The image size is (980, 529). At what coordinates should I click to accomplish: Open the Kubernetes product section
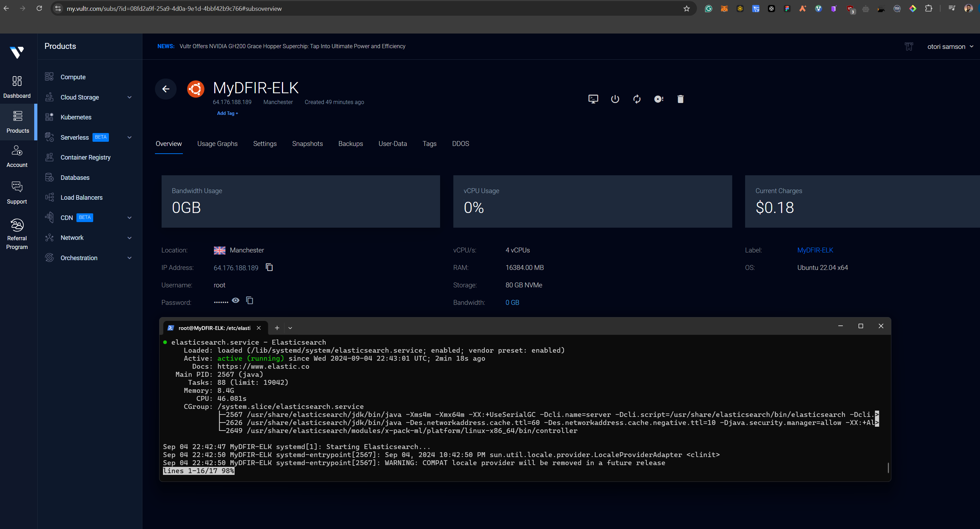pos(76,117)
